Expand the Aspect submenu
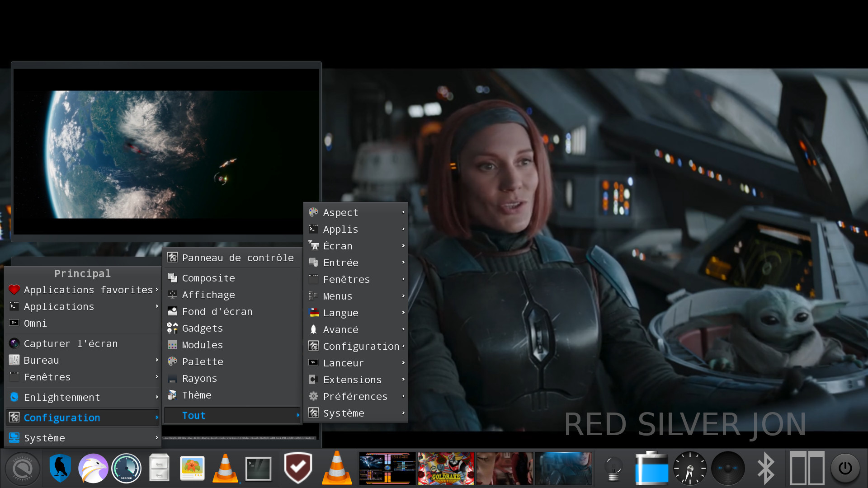Viewport: 868px width, 488px height. [356, 212]
